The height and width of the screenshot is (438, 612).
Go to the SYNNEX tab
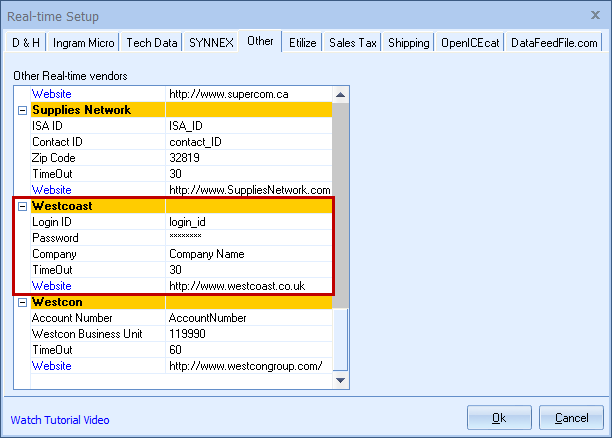[213, 43]
